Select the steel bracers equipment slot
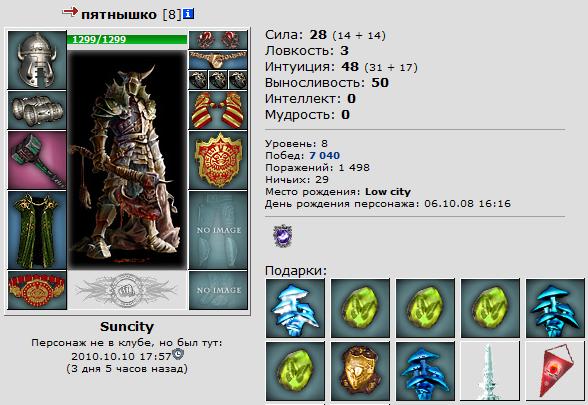This screenshot has width=588, height=405. 37,110
